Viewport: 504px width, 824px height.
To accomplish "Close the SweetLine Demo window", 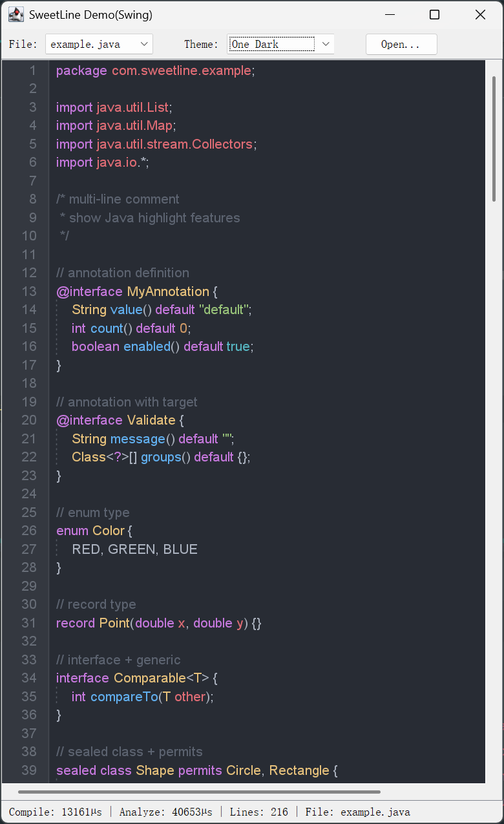I will pos(480,14).
